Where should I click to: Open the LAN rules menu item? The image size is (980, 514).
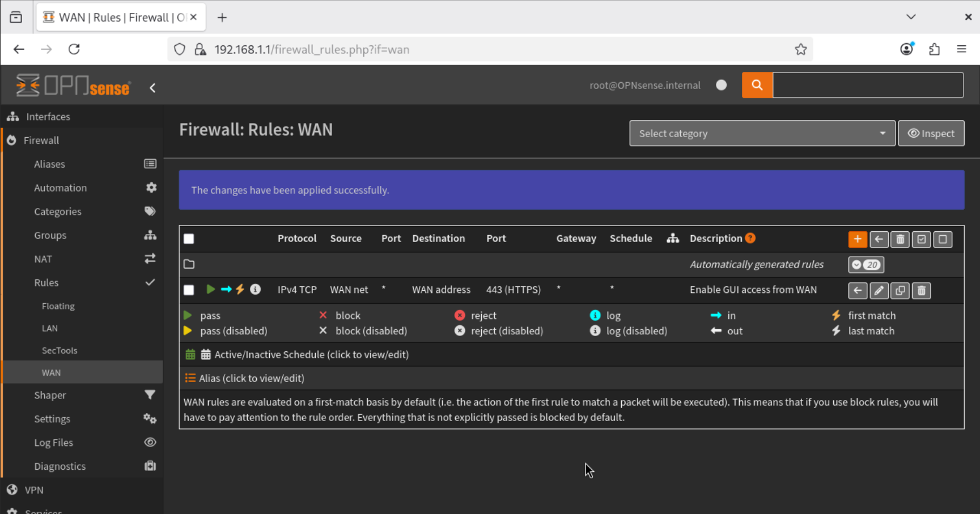50,328
